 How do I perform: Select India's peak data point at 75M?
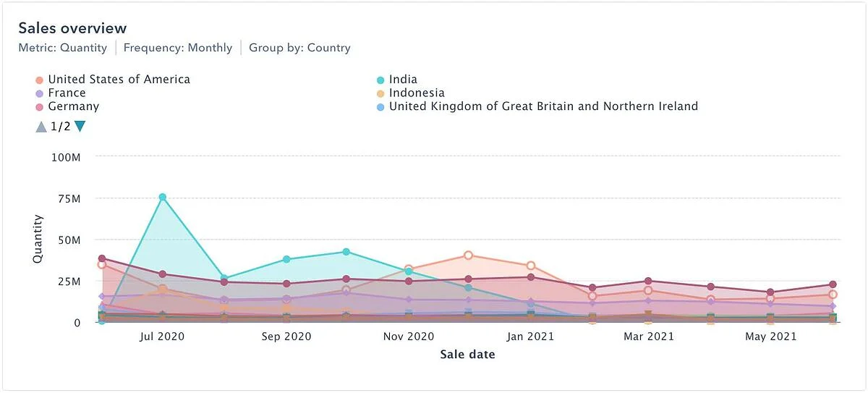tap(163, 197)
